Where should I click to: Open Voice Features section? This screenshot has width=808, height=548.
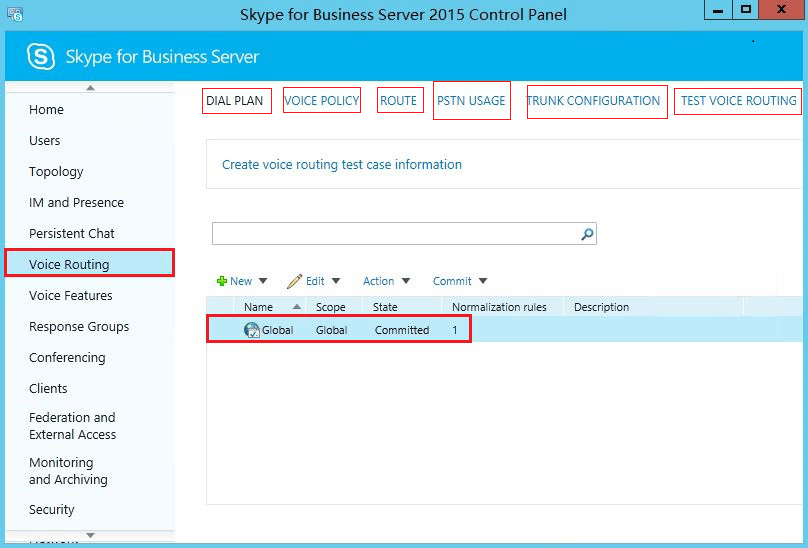71,295
